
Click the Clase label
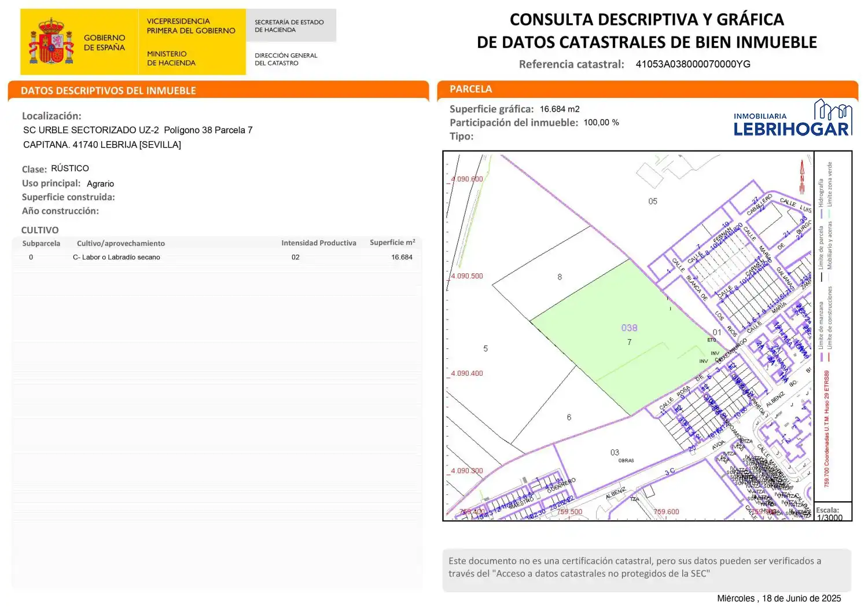(x=34, y=169)
